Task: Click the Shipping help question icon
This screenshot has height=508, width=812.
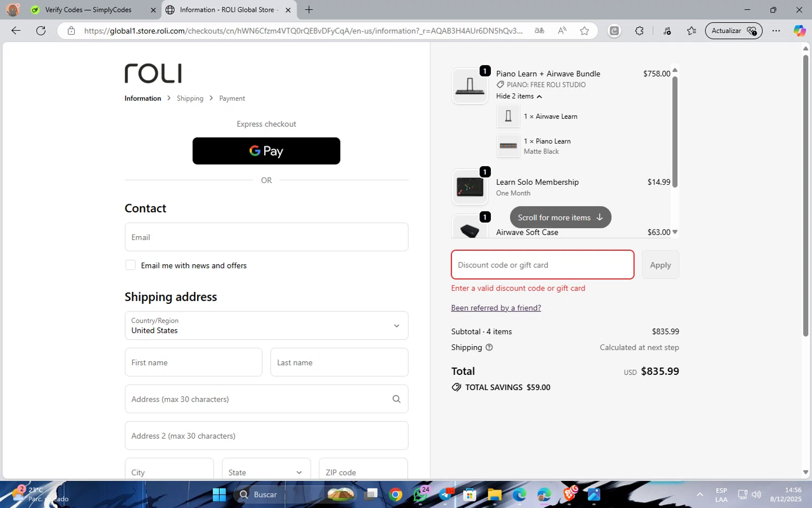Action: pyautogui.click(x=489, y=348)
